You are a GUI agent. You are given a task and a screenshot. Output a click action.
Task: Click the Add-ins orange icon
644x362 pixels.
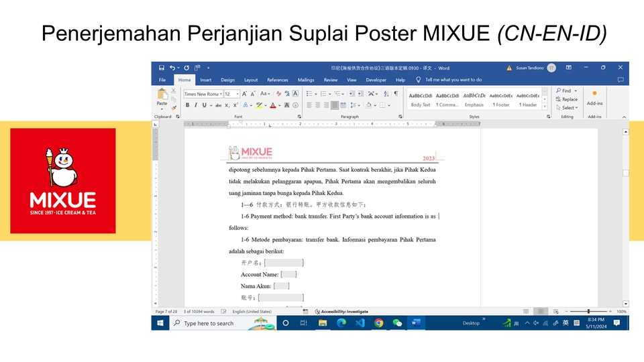594,93
